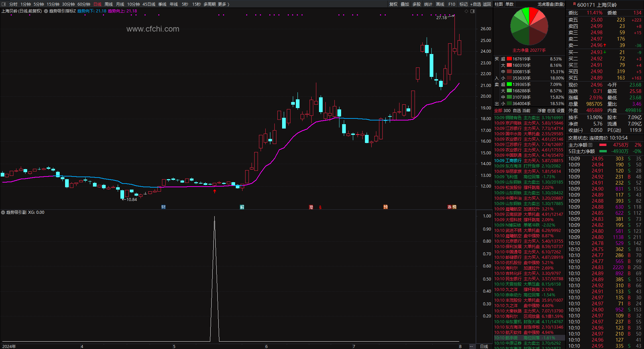Select the 单数 order count tab
The height and width of the screenshot is (349, 644).
pyautogui.click(x=509, y=4)
